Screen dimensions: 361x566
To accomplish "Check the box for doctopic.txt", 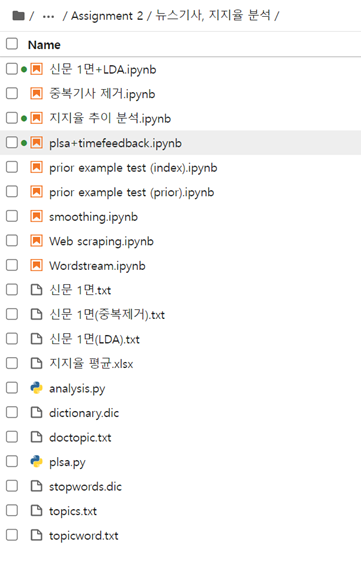I will [x=12, y=437].
